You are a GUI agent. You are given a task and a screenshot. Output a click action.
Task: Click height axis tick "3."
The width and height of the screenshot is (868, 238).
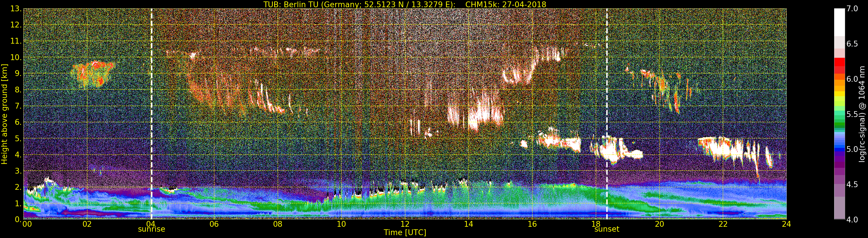18,171
